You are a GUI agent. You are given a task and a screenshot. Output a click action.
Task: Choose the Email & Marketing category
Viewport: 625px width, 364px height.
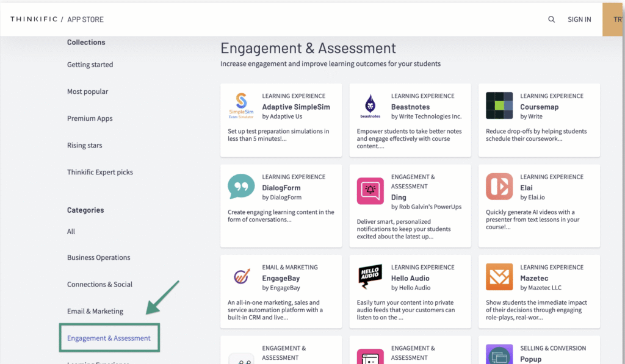pos(95,311)
